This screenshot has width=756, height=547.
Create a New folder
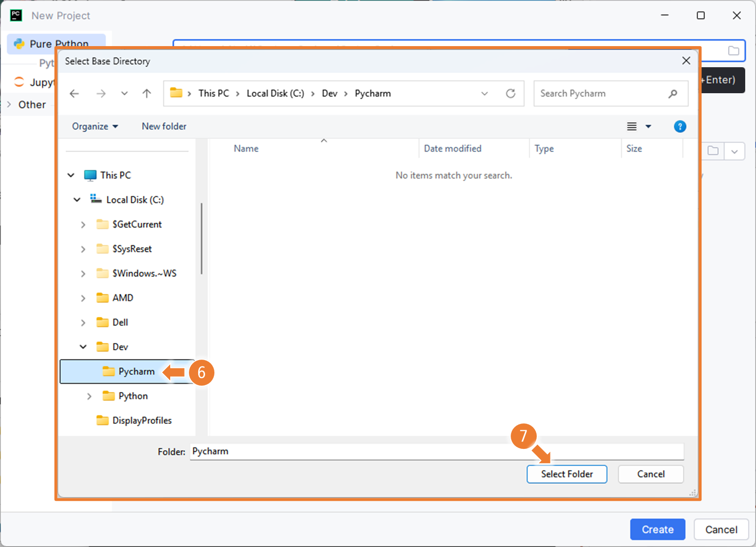(164, 126)
